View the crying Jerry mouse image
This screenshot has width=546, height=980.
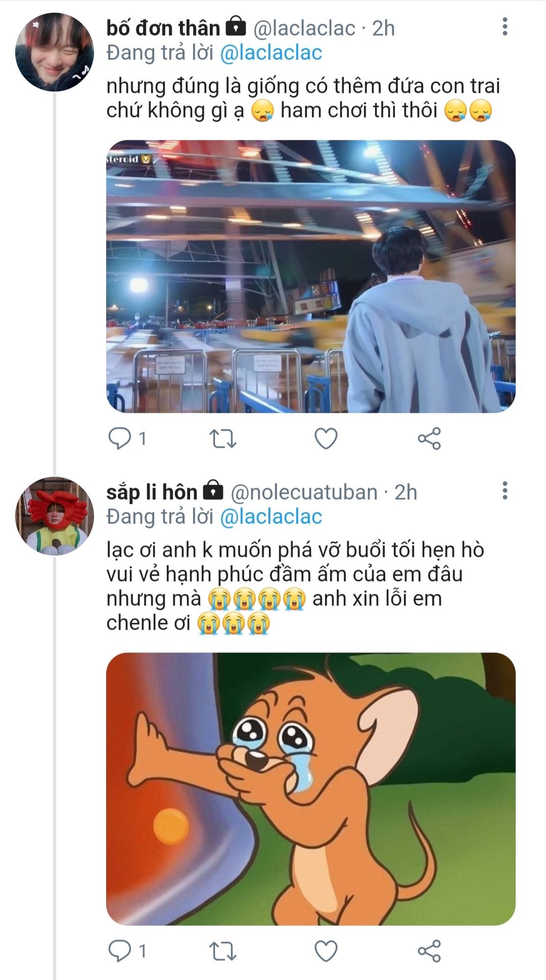click(311, 789)
